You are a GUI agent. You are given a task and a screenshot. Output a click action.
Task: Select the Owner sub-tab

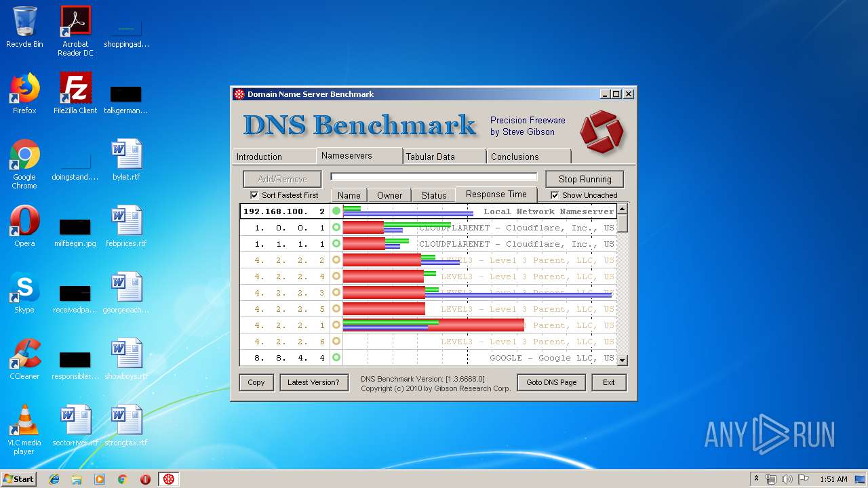[x=390, y=195]
